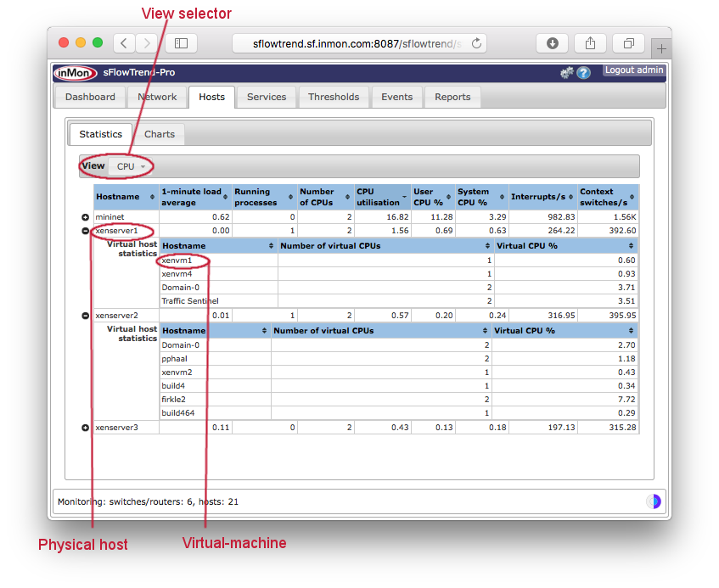Select the xenserver3 hostname cell
This screenshot has width=719, height=588.
[126, 427]
